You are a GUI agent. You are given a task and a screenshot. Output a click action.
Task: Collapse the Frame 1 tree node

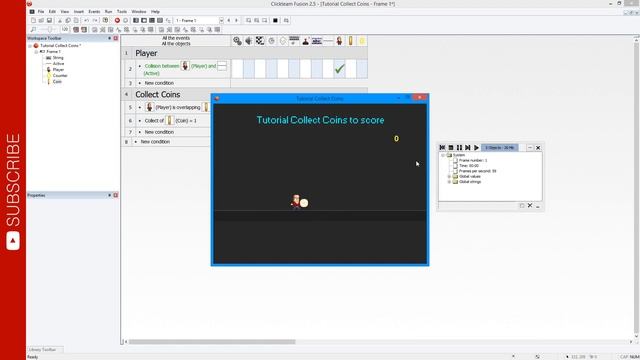tap(36, 52)
